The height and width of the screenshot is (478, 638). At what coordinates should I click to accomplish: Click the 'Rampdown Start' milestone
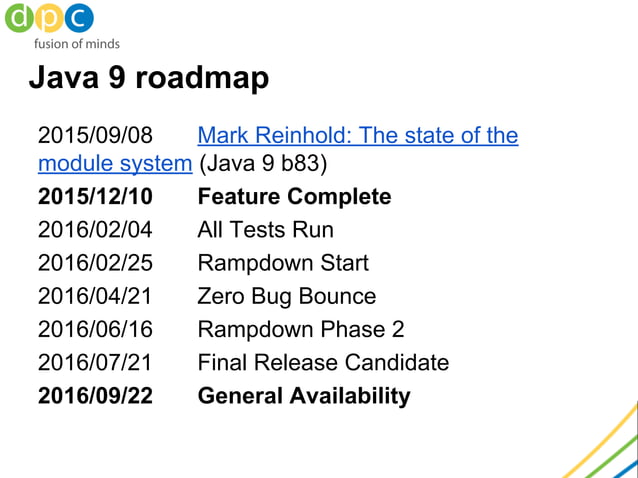[x=283, y=263]
